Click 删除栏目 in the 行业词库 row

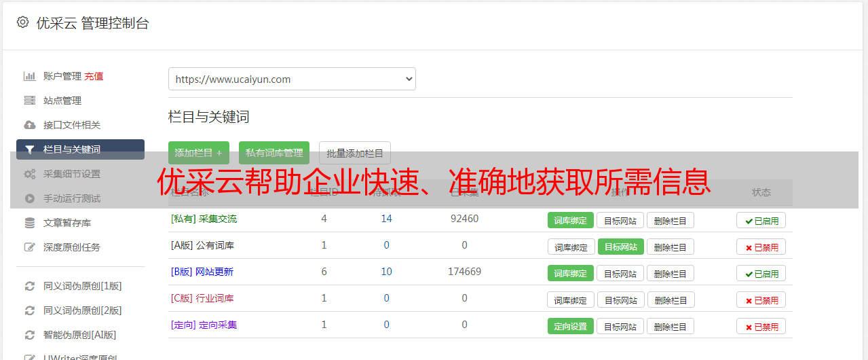(x=672, y=300)
